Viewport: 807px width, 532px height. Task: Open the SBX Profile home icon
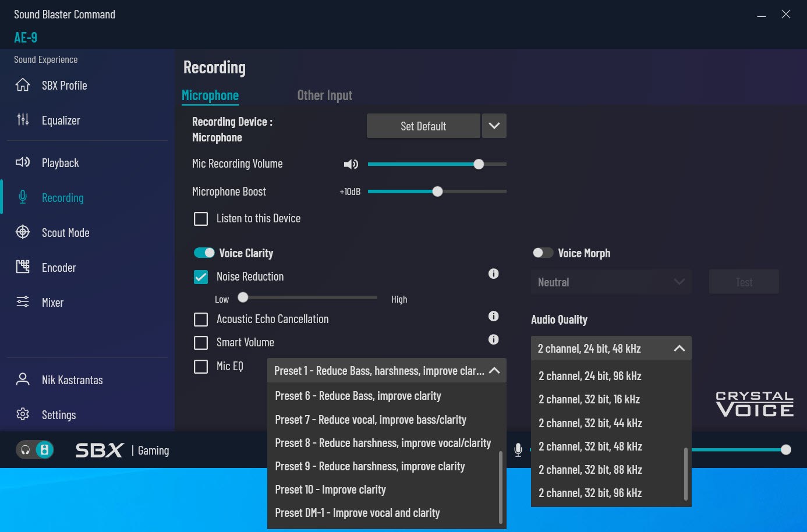23,85
